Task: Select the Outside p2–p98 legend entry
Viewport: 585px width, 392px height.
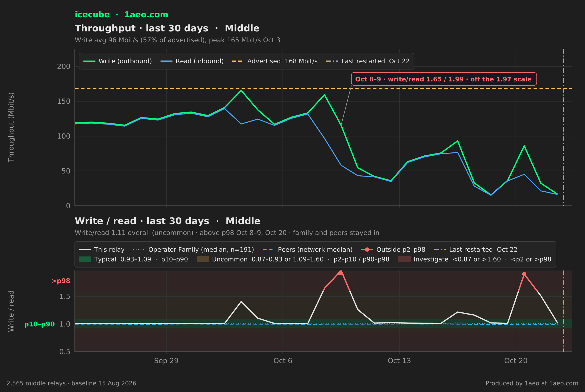Action: (393, 250)
